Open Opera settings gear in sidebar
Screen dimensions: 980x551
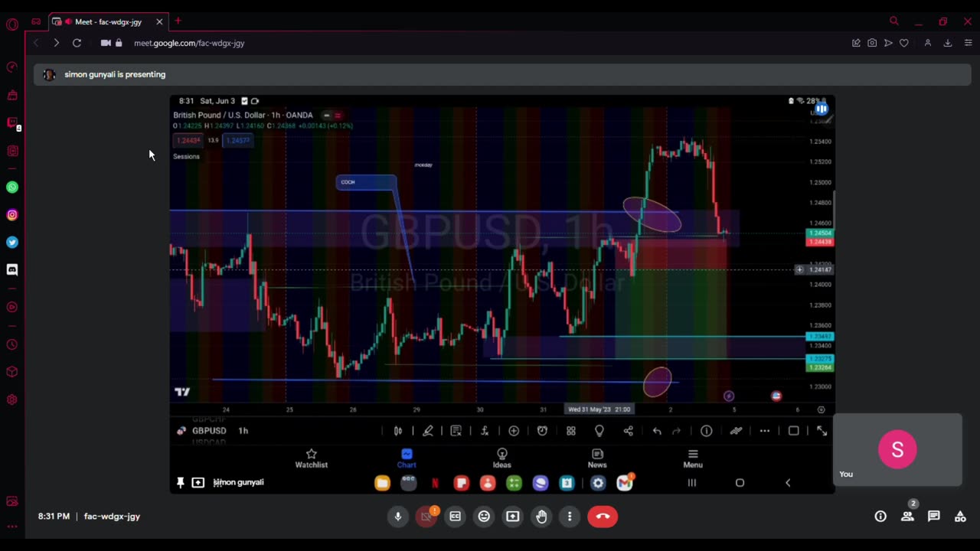tap(12, 399)
